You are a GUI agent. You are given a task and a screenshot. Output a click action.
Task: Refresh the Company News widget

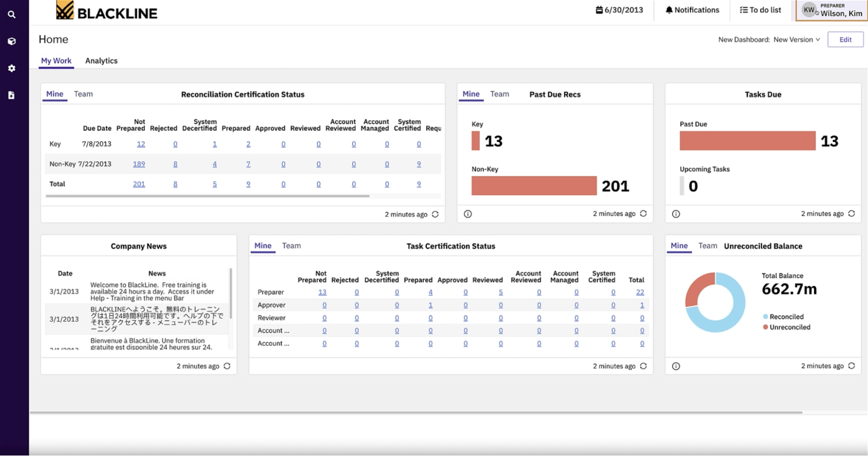[x=227, y=366]
